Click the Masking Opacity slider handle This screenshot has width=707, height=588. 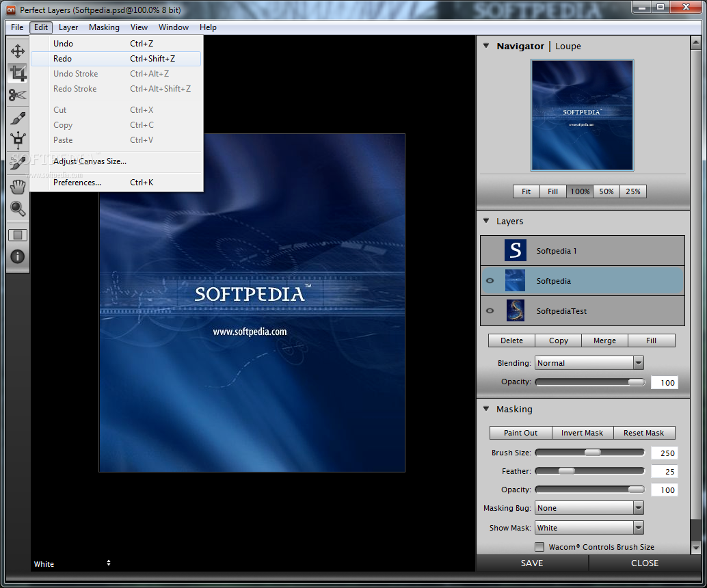click(x=636, y=490)
